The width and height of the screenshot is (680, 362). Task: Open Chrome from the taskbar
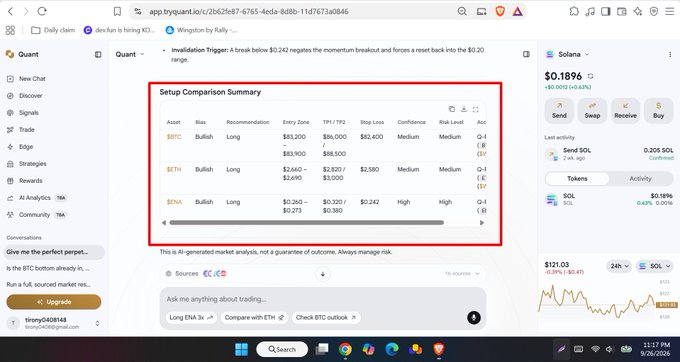click(x=345, y=349)
